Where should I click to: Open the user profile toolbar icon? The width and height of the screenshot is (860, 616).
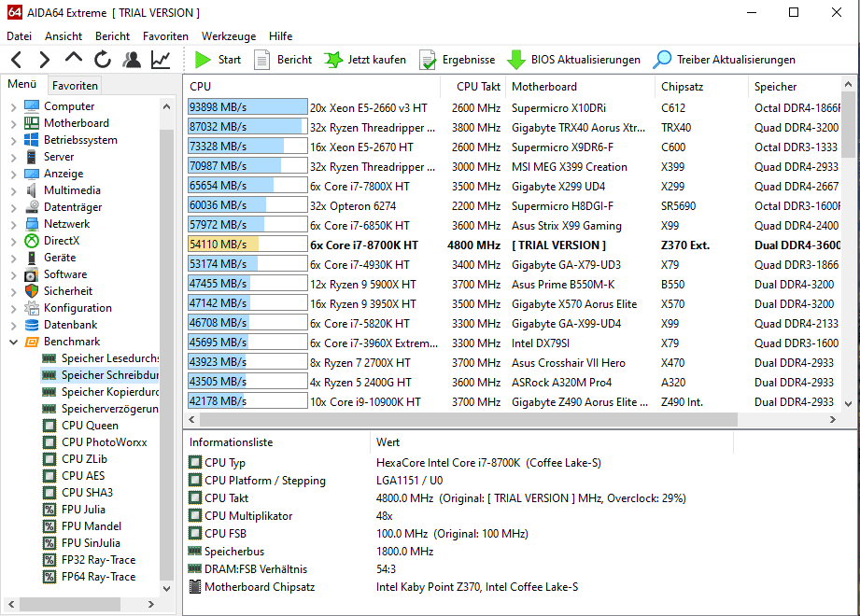(132, 59)
